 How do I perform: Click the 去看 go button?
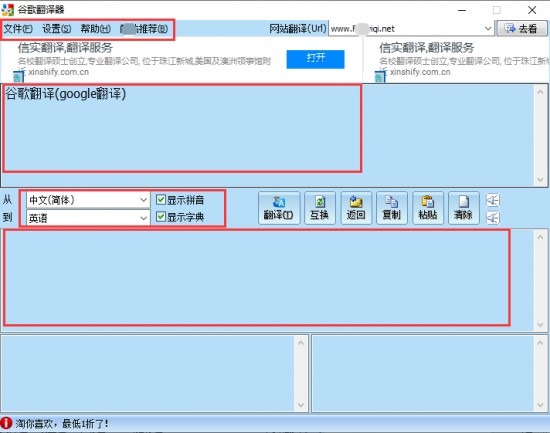(522, 28)
